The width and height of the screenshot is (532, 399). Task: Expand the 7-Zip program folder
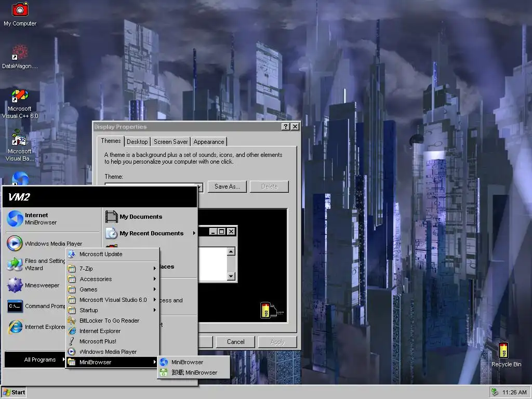click(x=112, y=269)
